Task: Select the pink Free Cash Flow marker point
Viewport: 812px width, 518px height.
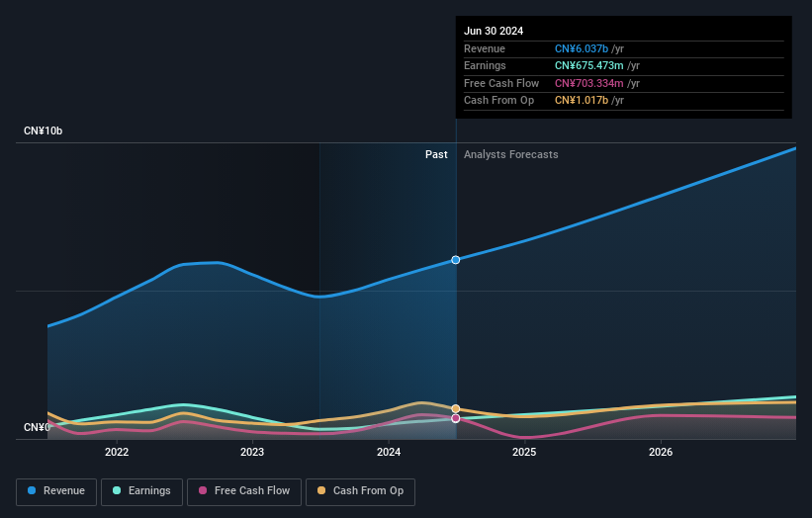Action: (x=456, y=418)
